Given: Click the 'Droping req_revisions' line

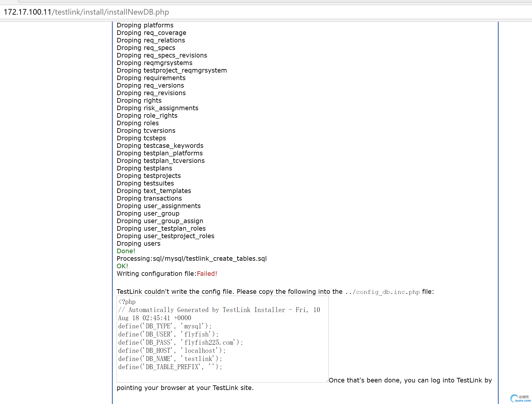Looking at the screenshot, I should pyautogui.click(x=151, y=93).
